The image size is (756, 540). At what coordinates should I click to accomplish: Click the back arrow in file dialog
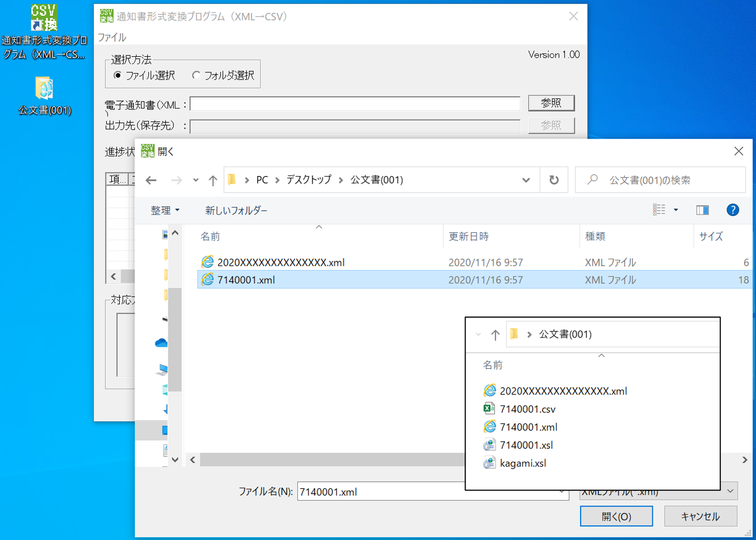[151, 180]
